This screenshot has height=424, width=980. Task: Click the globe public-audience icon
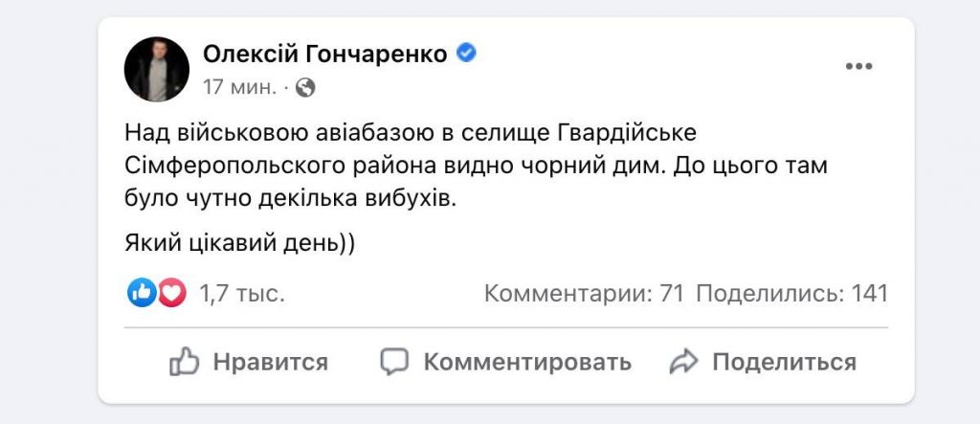click(x=305, y=88)
